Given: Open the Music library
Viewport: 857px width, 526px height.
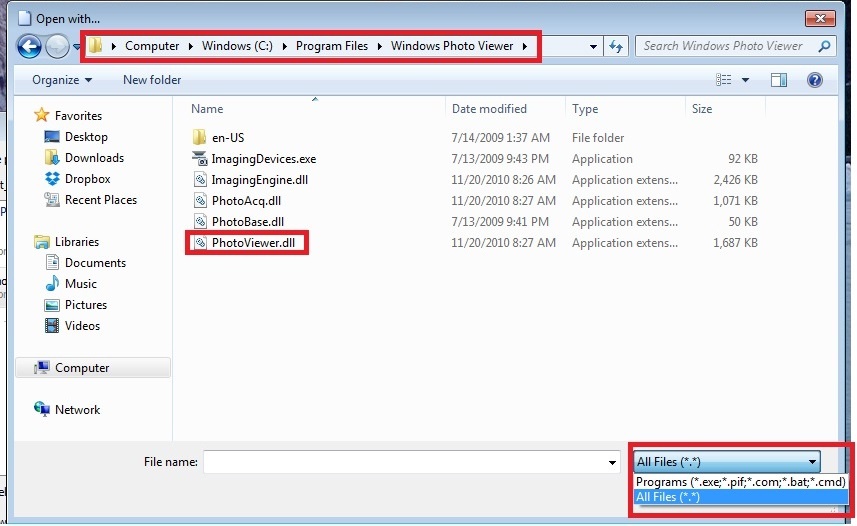Looking at the screenshot, I should click(80, 284).
